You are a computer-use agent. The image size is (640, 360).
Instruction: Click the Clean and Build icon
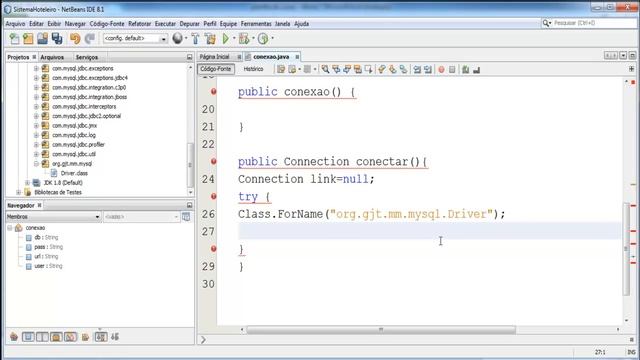[x=211, y=39]
